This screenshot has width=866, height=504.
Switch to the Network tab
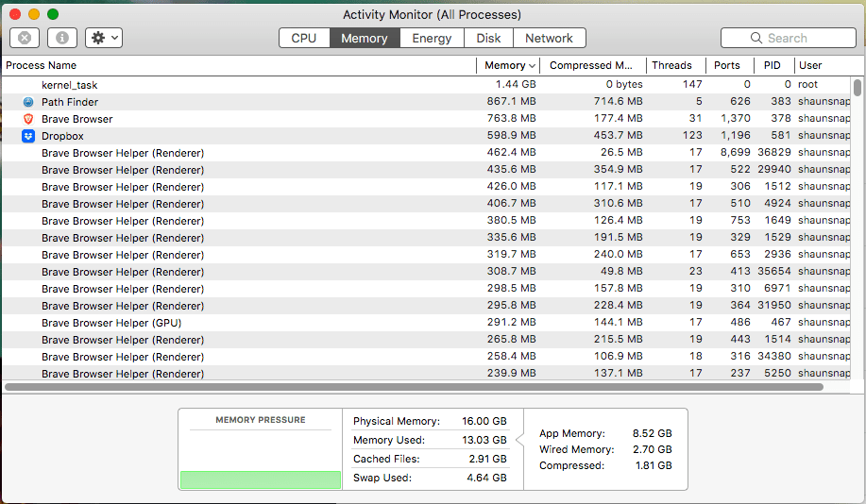[x=549, y=38]
